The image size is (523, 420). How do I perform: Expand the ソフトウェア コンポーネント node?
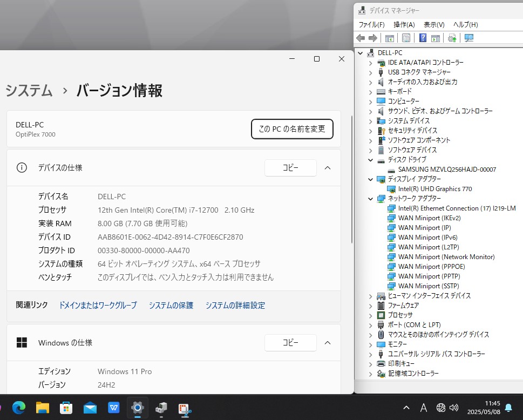[371, 140]
